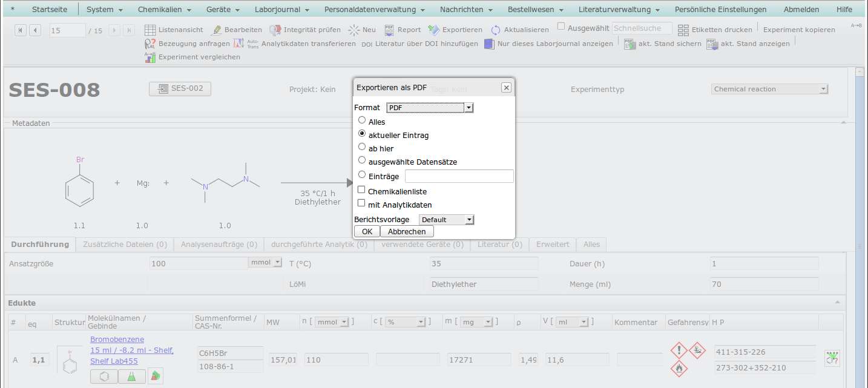The width and height of the screenshot is (868, 388).
Task: Click the Aktualisieren refresh icon
Action: (496, 30)
